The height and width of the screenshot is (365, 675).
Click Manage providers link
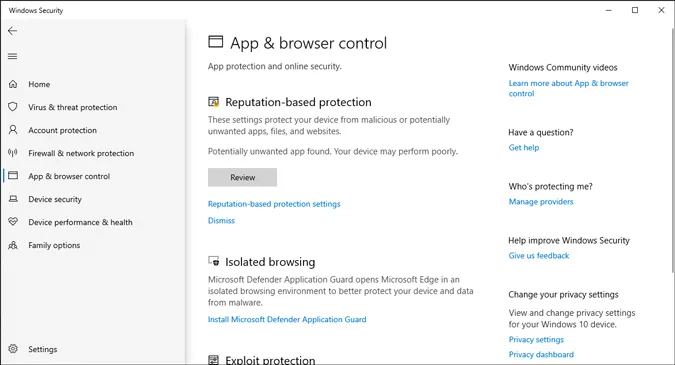541,201
